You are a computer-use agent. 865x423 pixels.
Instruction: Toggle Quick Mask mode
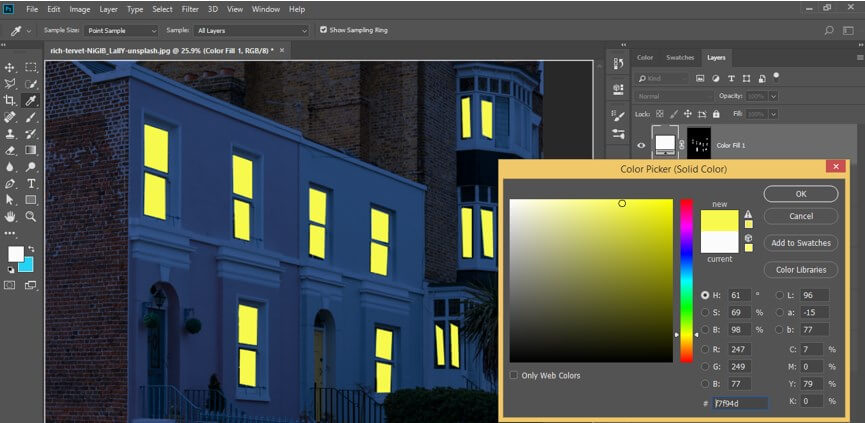pos(9,285)
